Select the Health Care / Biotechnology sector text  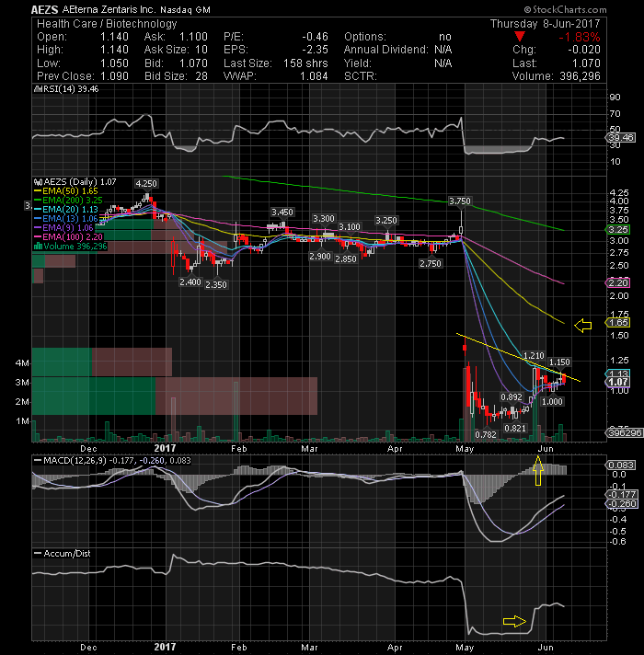point(107,24)
